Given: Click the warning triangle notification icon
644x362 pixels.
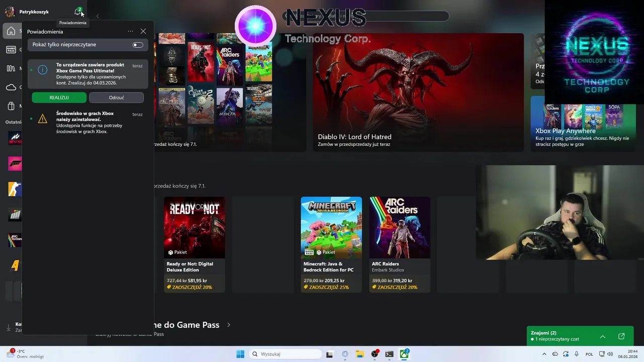Looking at the screenshot, I should [x=43, y=119].
